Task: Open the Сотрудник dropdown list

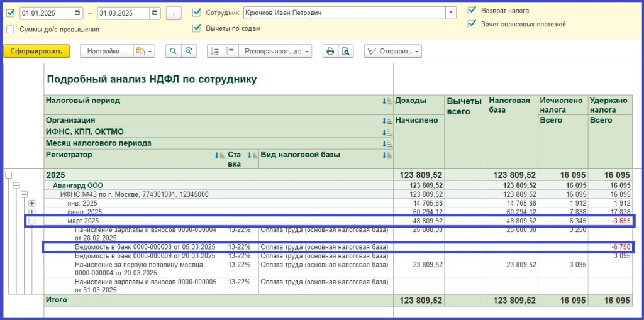Action: pos(451,13)
